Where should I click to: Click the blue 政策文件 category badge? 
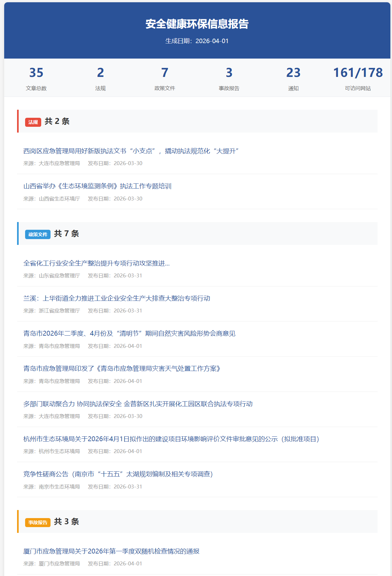(38, 235)
